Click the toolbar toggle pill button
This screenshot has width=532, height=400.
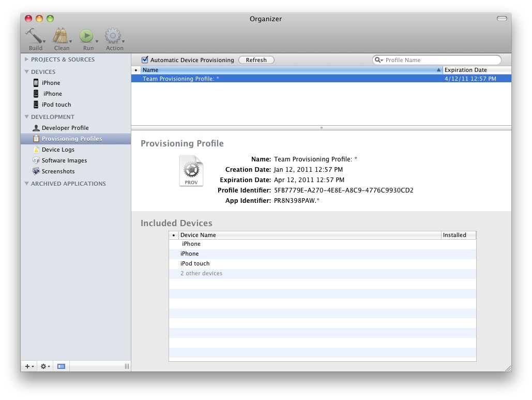(502, 19)
